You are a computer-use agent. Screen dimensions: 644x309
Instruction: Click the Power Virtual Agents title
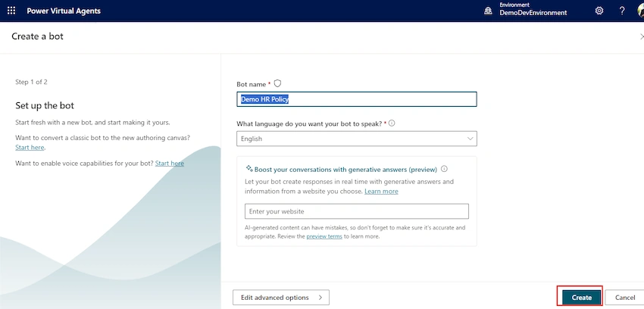[x=64, y=11]
